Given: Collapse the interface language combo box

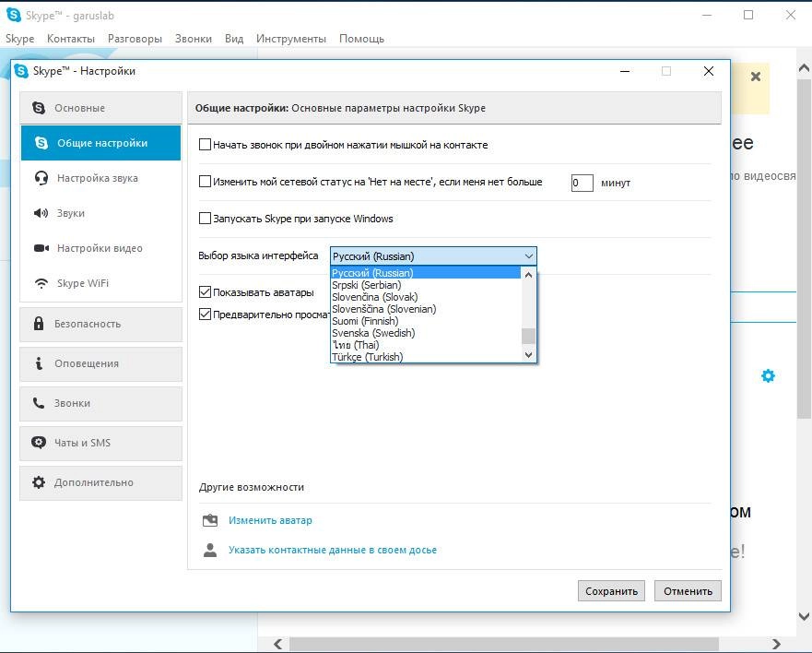Looking at the screenshot, I should coord(529,256).
